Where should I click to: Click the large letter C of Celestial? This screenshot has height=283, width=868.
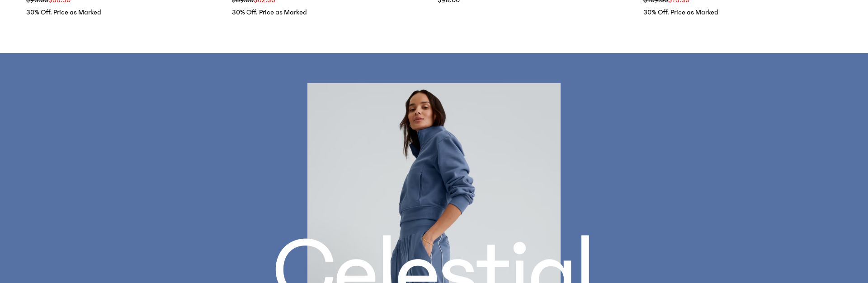pos(304,262)
